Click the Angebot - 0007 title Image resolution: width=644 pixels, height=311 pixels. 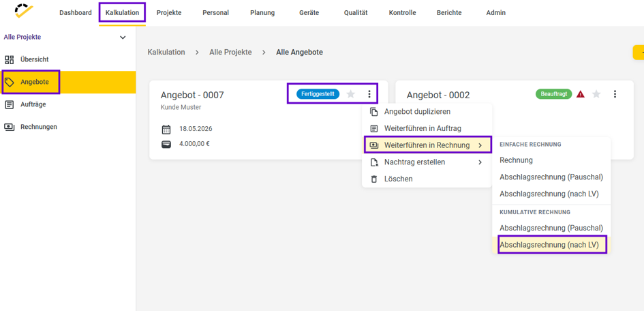coord(192,95)
